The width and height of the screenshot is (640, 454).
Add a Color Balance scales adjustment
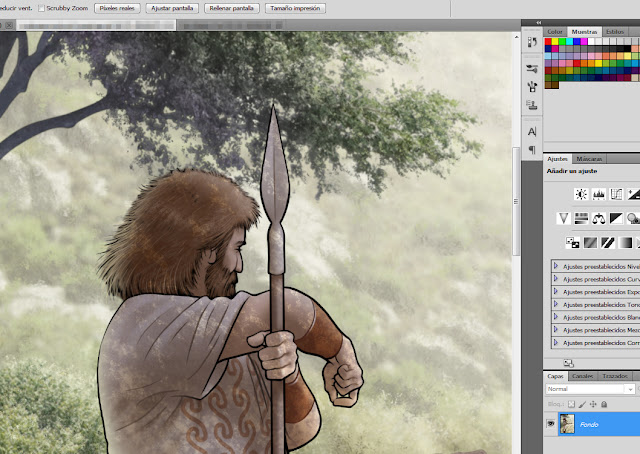click(x=599, y=218)
